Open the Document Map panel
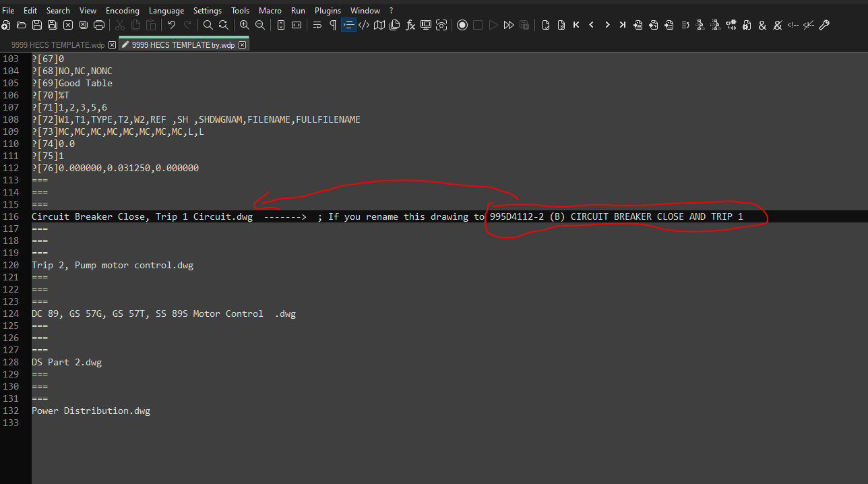 (x=379, y=25)
